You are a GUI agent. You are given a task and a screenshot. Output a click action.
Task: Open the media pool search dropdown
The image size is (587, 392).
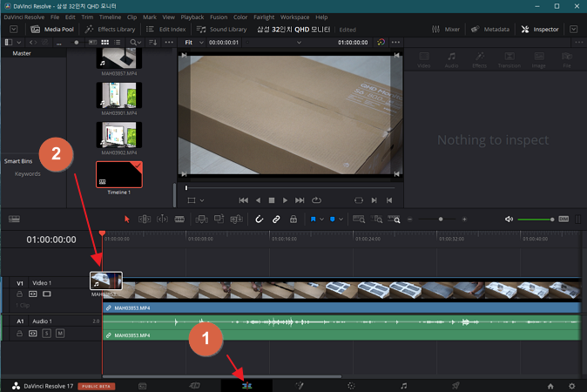point(136,43)
